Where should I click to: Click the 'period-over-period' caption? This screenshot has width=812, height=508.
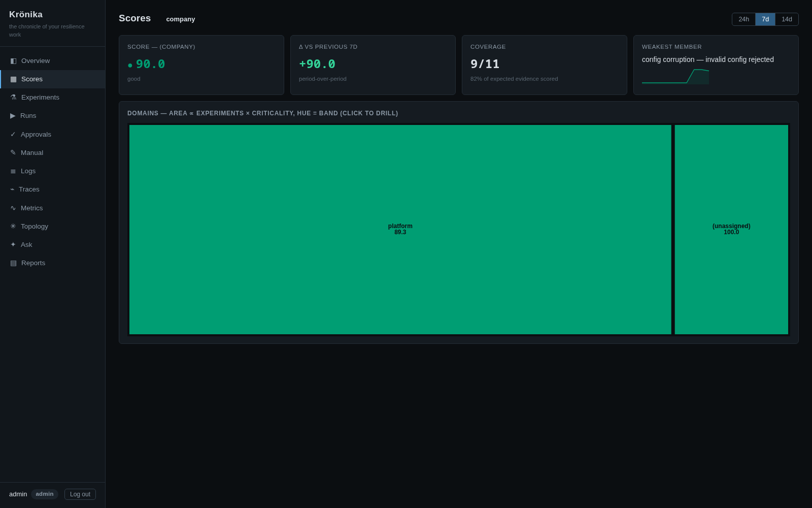pyautogui.click(x=323, y=79)
